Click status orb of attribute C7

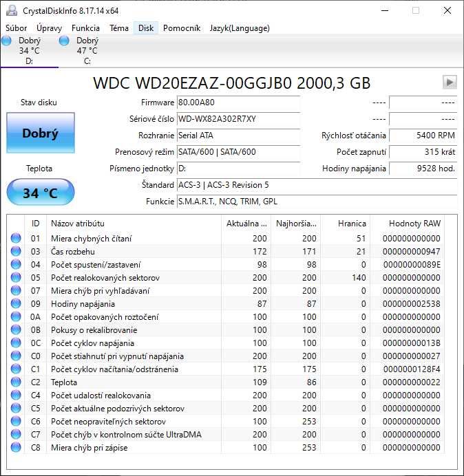pyautogui.click(x=16, y=435)
